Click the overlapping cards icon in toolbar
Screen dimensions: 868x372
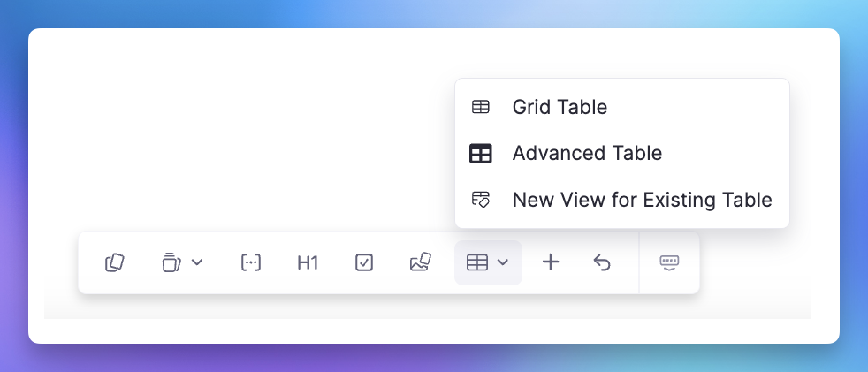pos(115,262)
